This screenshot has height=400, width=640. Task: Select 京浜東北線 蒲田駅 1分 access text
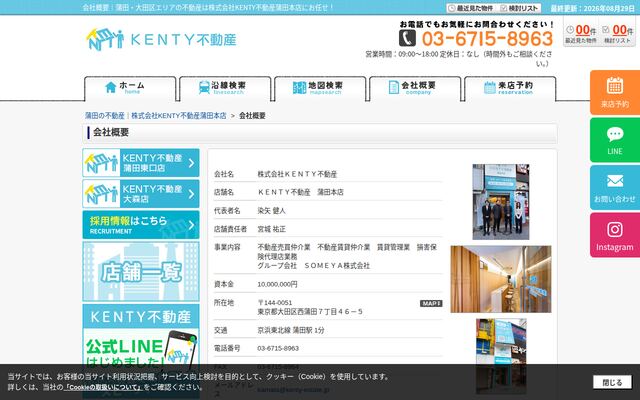coord(291,330)
